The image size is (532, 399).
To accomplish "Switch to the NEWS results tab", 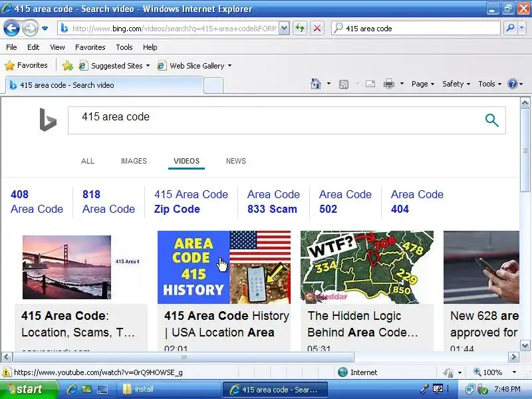I will click(x=236, y=161).
